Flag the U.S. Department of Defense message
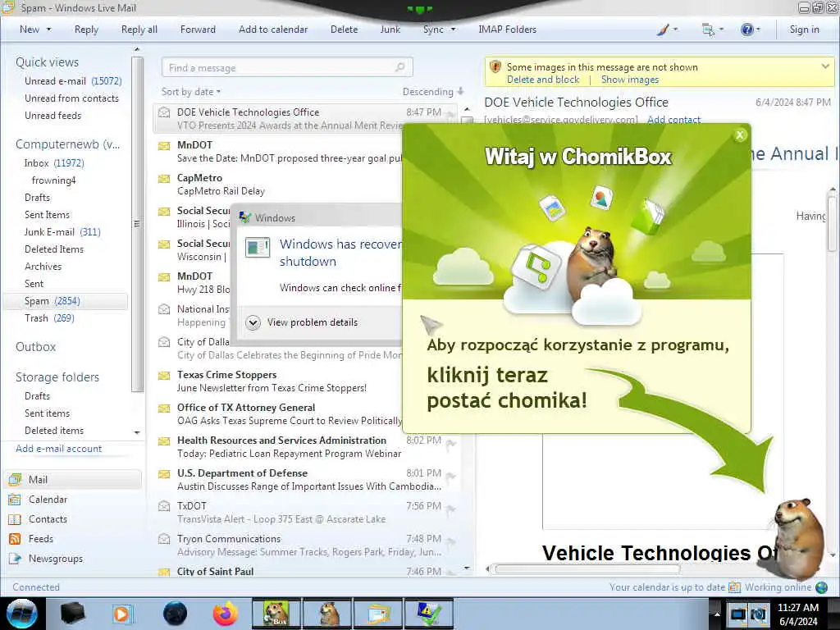 [451, 476]
